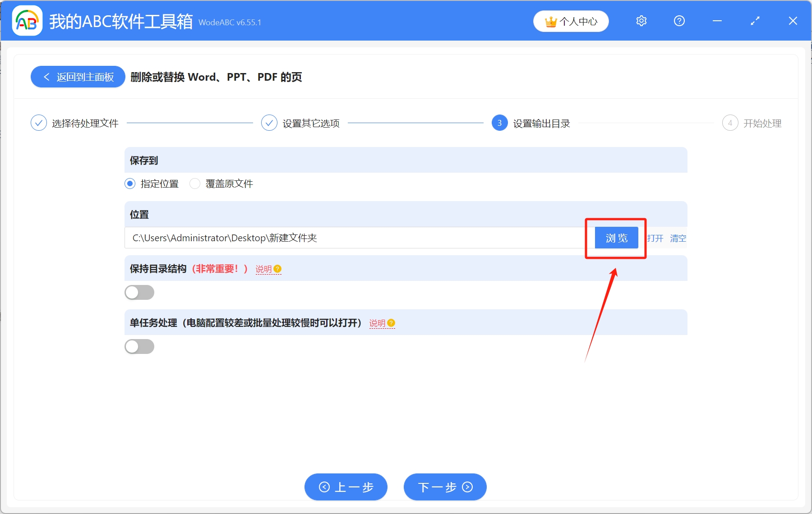Click the 清空 link

click(678, 239)
